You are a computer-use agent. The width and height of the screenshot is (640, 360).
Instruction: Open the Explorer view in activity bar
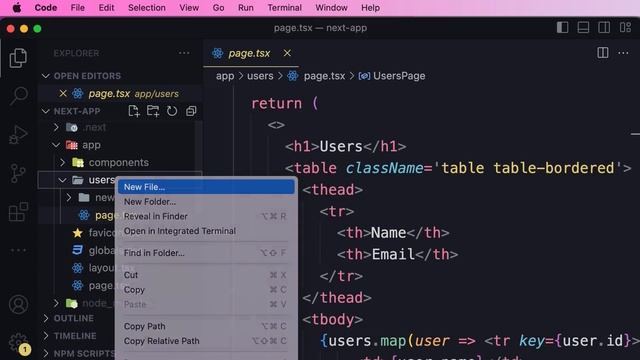click(18, 58)
